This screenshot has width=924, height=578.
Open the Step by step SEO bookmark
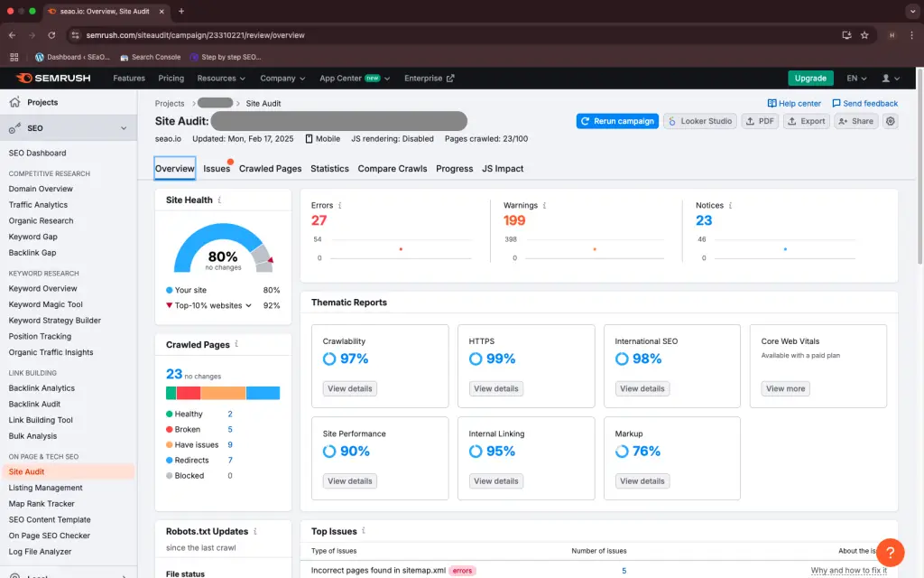pos(226,57)
